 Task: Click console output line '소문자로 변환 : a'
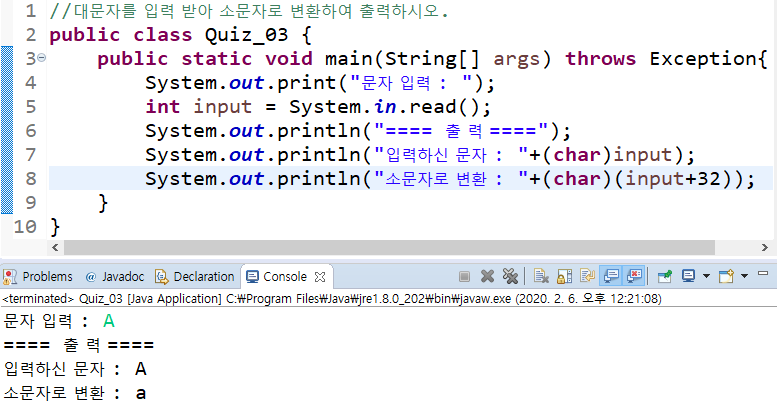tap(75, 393)
